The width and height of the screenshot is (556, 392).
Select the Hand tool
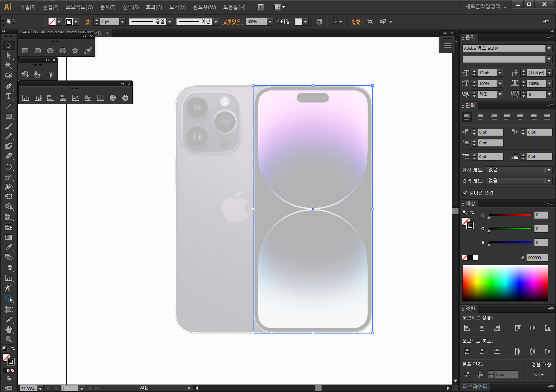(9, 329)
